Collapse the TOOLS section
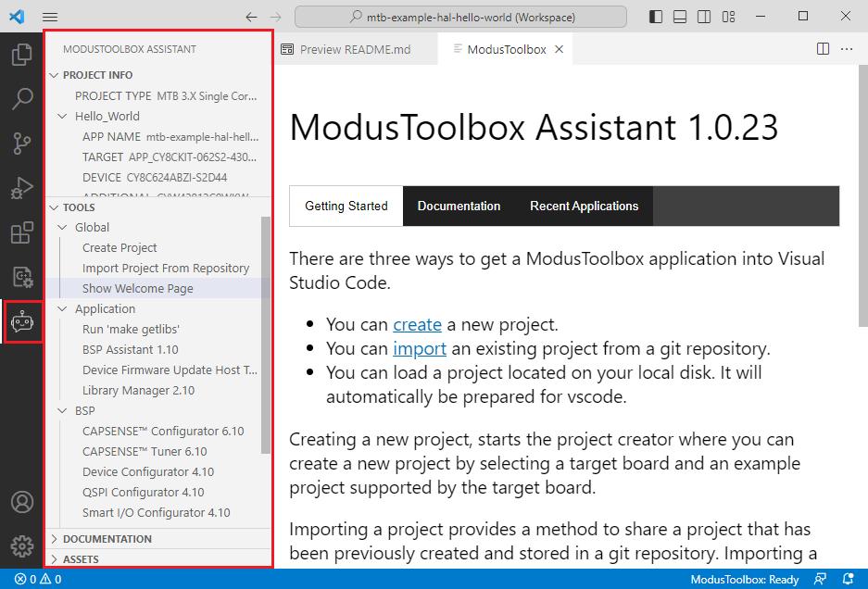868x589 pixels. [x=54, y=207]
